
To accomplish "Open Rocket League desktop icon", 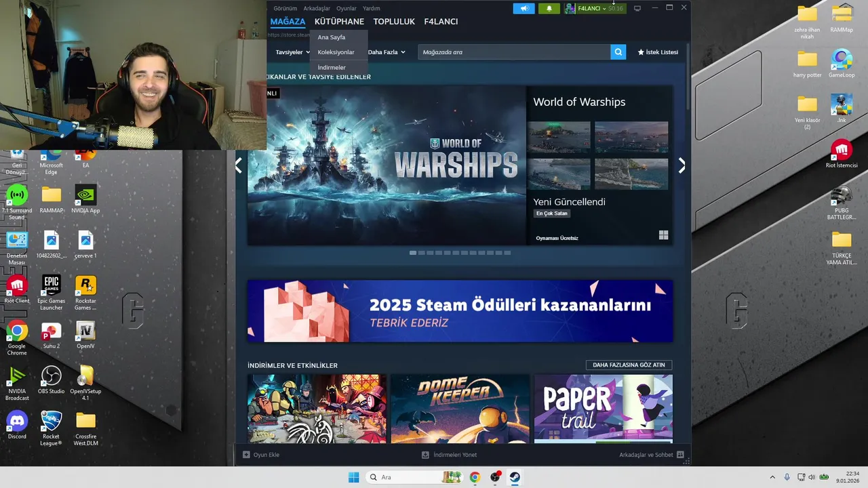I will coord(51,428).
